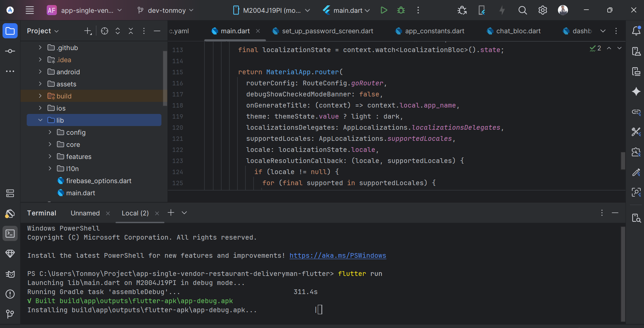Expand the features folder in project tree
Image resolution: width=644 pixels, height=328 pixels.
click(x=50, y=157)
